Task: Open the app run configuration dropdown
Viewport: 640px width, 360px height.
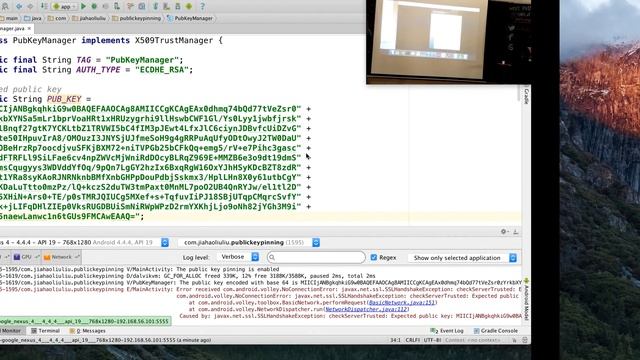Action: tap(65, 6)
